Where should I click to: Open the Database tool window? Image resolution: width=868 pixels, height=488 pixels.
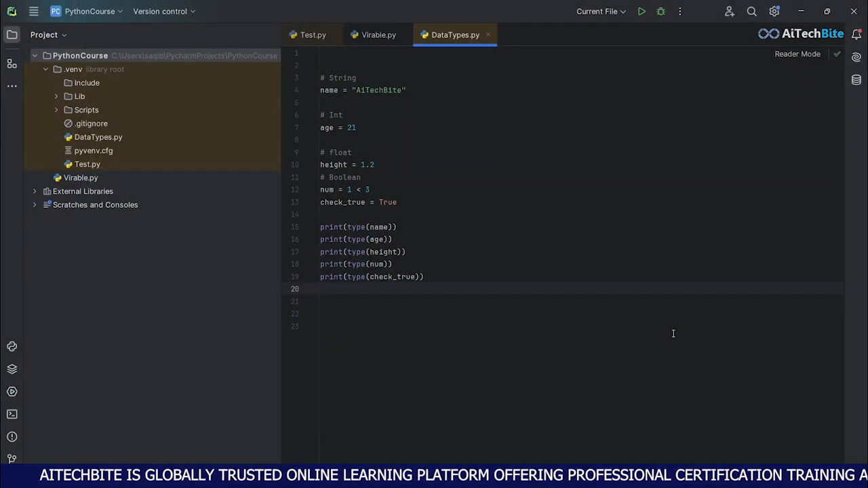click(x=856, y=80)
